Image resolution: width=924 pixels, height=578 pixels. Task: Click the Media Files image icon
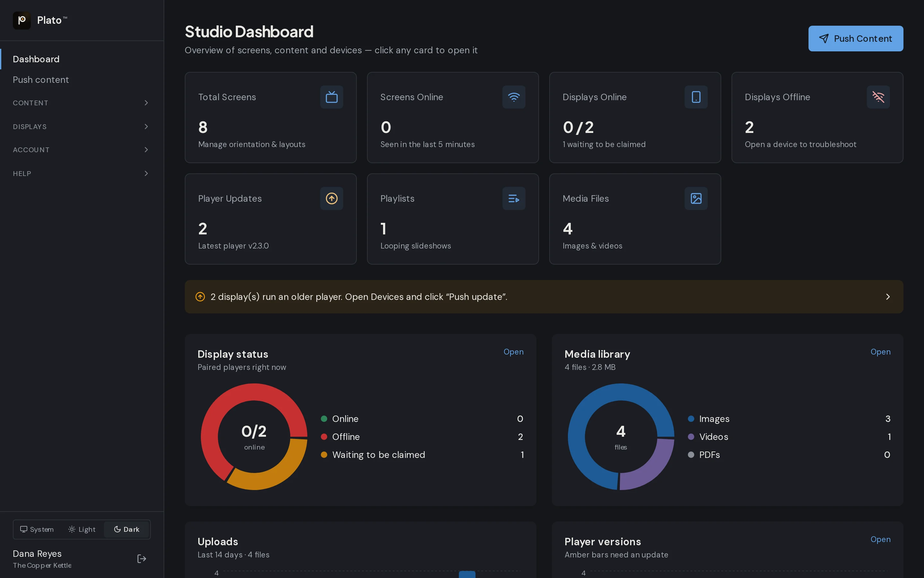[x=696, y=198]
